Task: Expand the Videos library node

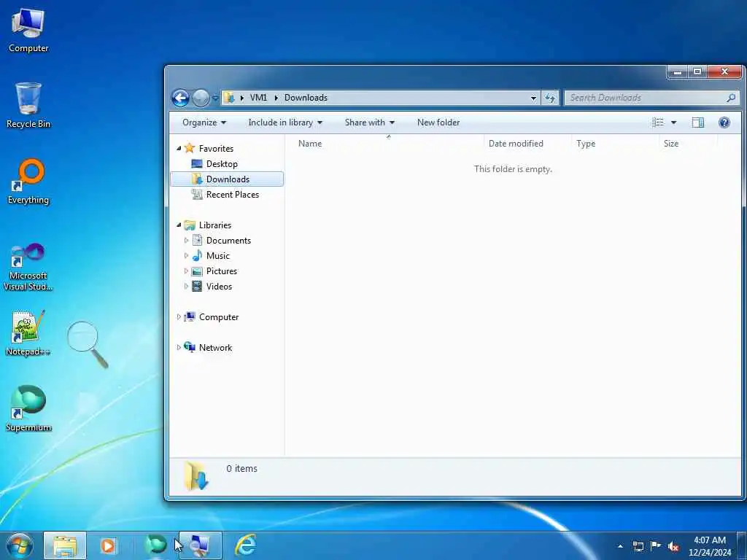Action: click(186, 286)
